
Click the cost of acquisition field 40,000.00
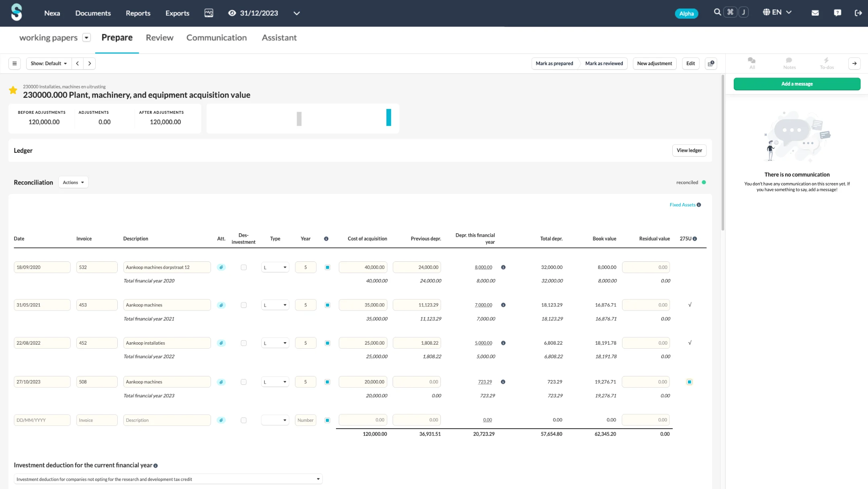[363, 267]
